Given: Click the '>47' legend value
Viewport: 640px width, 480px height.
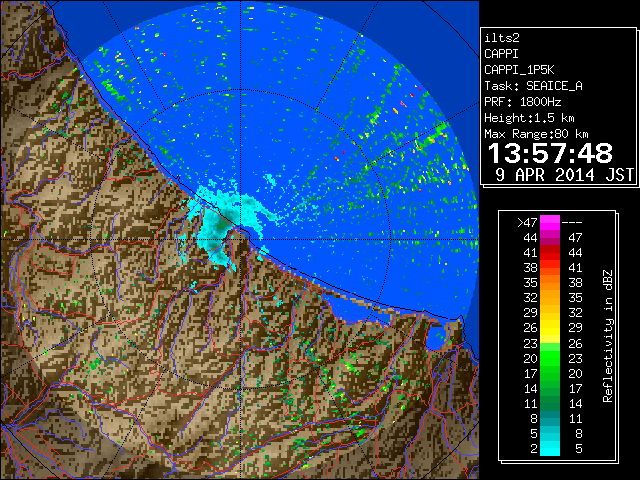Looking at the screenshot, I should 527,222.
